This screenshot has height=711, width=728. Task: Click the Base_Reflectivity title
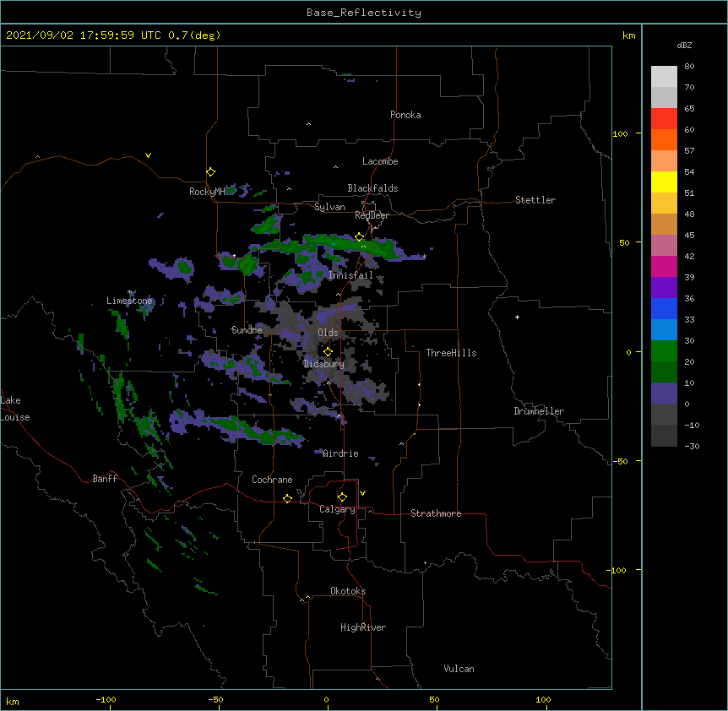tap(364, 13)
